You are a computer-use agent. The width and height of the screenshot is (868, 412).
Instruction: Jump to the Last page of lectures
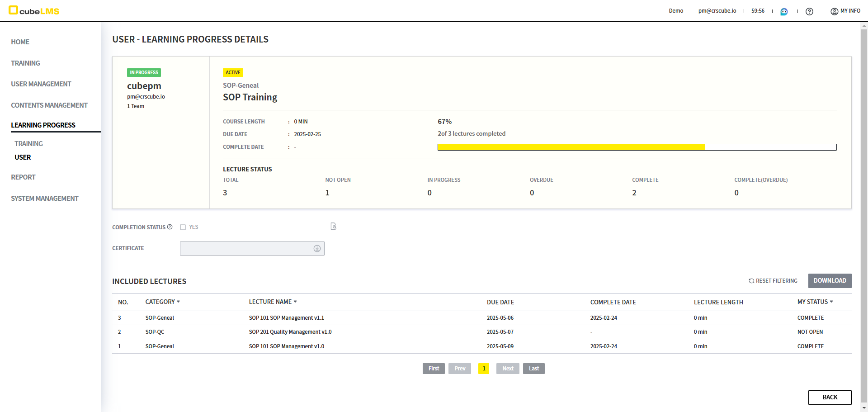[x=533, y=369]
